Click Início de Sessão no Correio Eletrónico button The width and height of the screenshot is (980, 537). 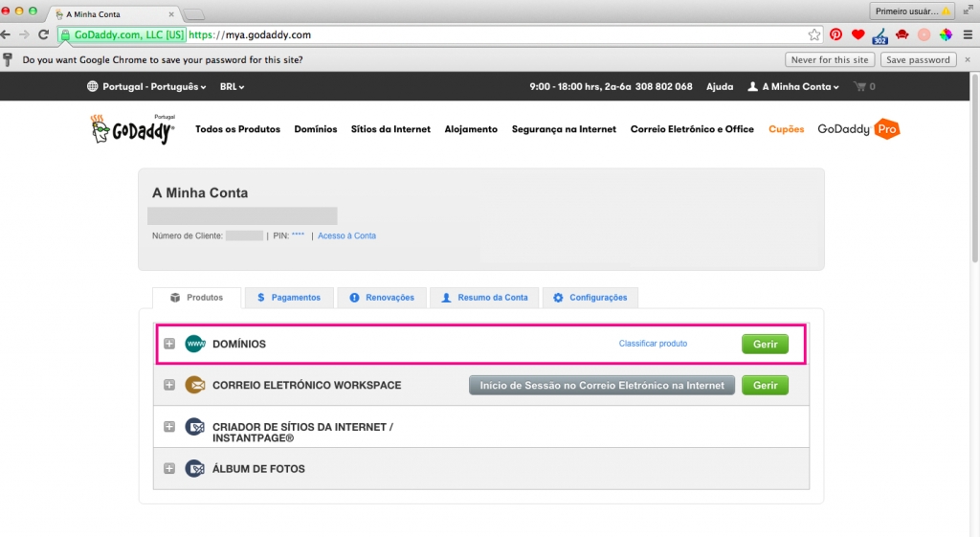pos(602,385)
